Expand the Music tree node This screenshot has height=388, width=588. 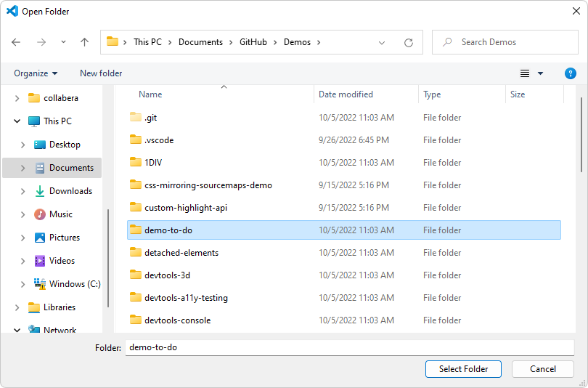(23, 214)
